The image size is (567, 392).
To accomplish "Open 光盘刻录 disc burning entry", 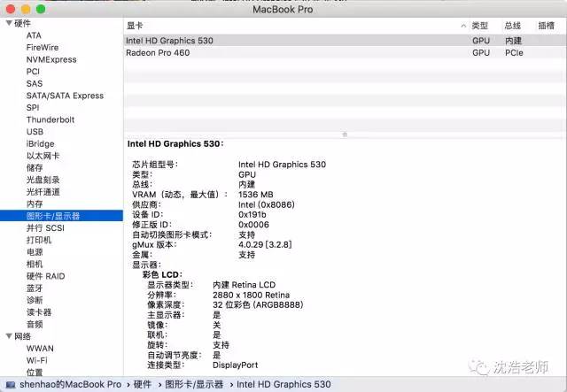I will (x=43, y=180).
